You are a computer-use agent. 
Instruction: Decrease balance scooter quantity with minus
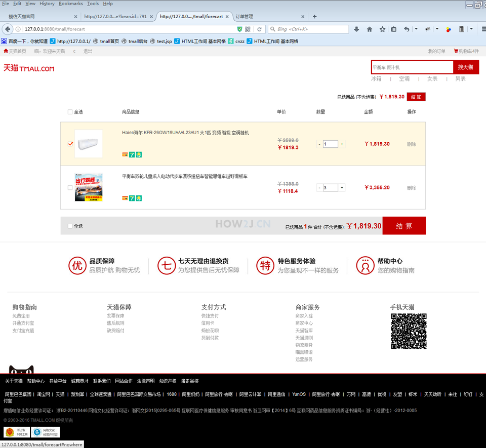point(319,188)
